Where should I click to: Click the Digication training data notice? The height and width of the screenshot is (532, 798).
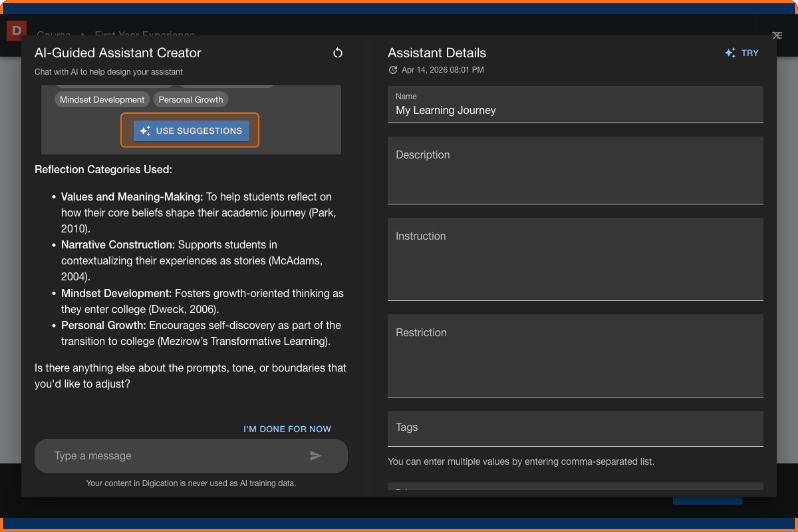click(191, 483)
